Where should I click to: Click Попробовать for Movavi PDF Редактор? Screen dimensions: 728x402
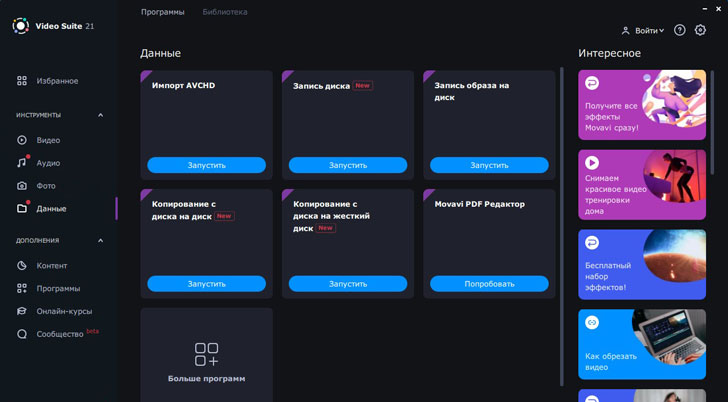489,284
